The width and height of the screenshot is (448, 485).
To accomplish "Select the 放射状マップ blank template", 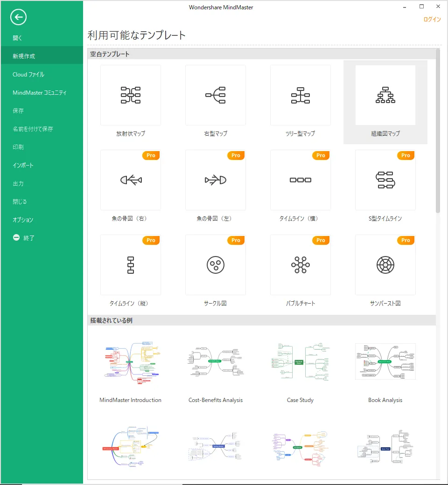I will 131,95.
